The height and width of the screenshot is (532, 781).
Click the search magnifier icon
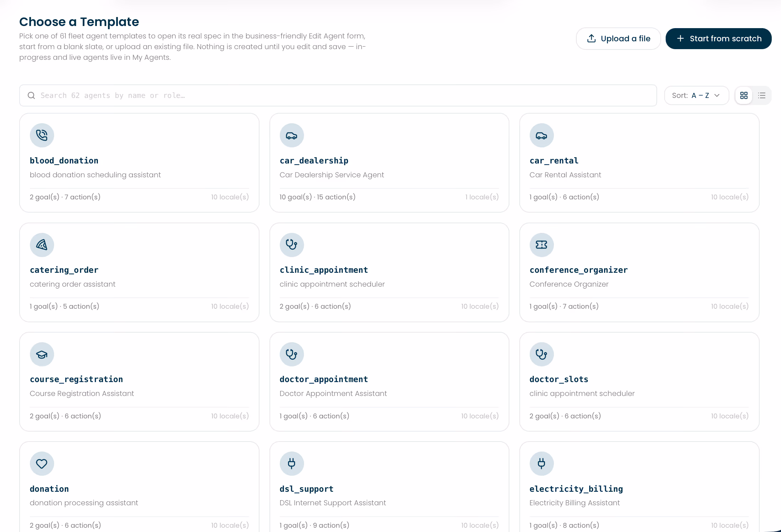31,95
